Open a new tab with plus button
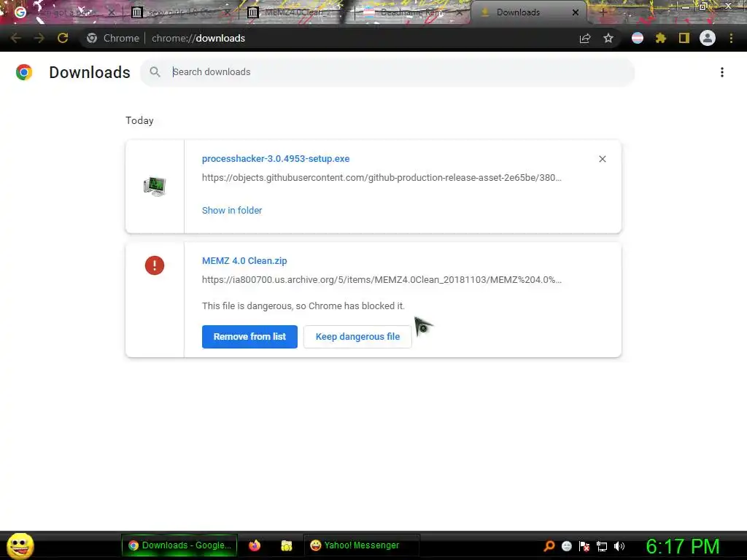747x560 pixels. pos(603,12)
